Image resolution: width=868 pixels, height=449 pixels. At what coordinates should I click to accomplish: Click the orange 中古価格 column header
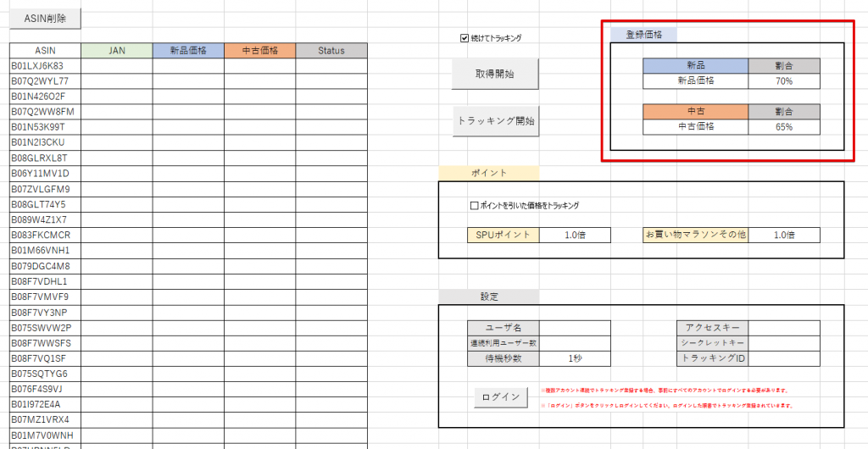click(260, 51)
